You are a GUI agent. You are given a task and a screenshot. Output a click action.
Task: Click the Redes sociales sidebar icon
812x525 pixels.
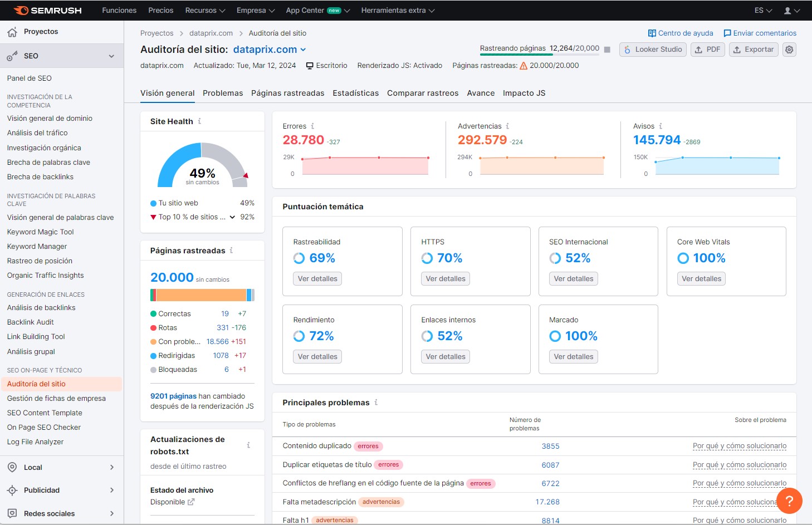coord(12,513)
